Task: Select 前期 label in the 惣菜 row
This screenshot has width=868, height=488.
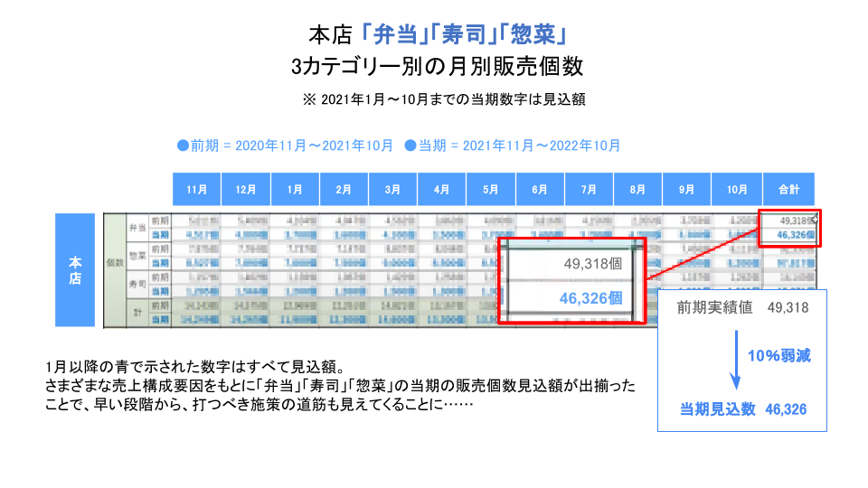Action: 160,249
